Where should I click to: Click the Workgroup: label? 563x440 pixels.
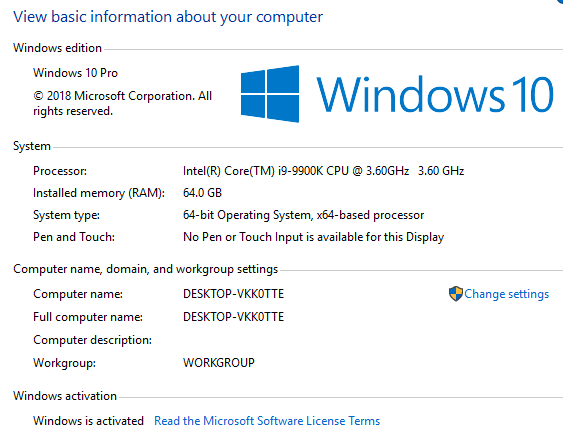(x=64, y=363)
